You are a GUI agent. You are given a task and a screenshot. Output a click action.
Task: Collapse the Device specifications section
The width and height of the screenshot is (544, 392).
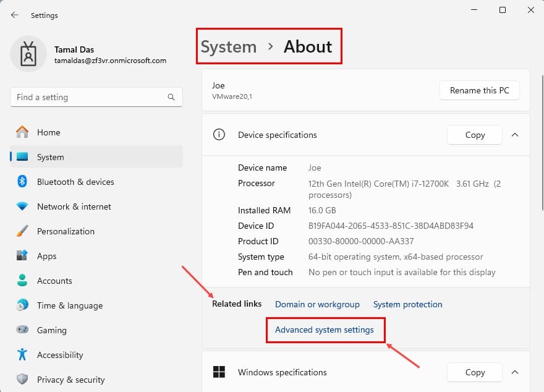pos(515,135)
